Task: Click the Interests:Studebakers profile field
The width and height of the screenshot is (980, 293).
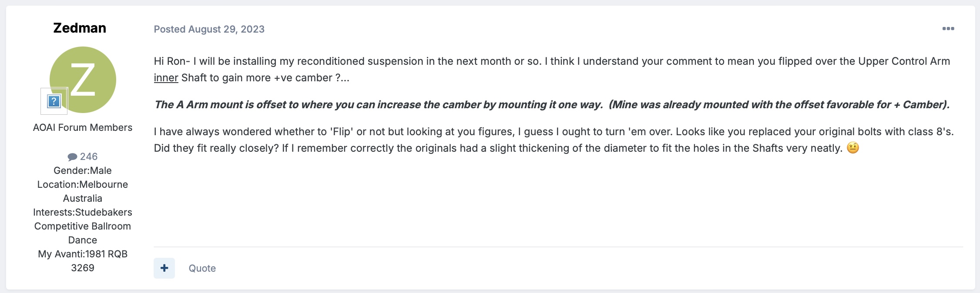Action: [83, 212]
